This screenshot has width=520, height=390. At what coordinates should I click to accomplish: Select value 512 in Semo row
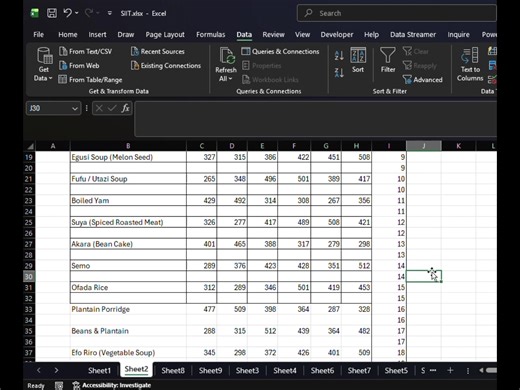pos(356,266)
